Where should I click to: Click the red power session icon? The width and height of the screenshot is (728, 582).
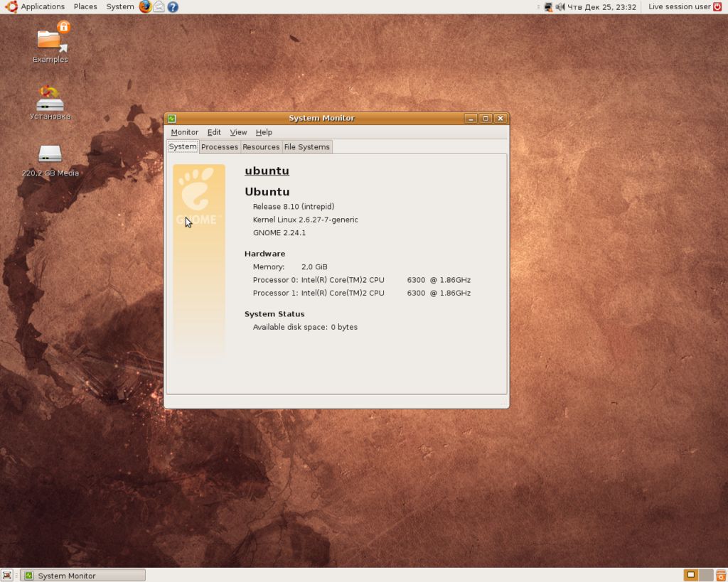pos(717,6)
